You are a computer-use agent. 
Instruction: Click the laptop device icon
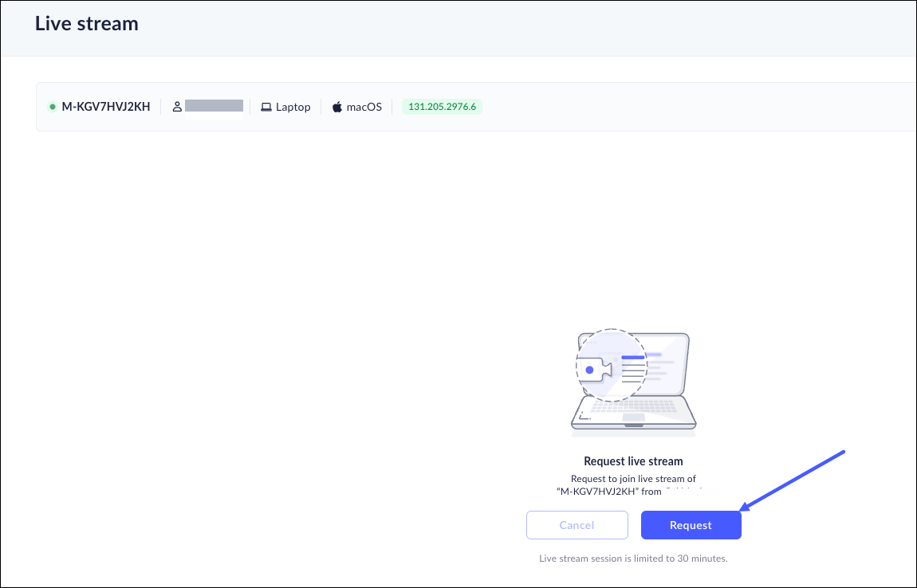click(x=266, y=107)
